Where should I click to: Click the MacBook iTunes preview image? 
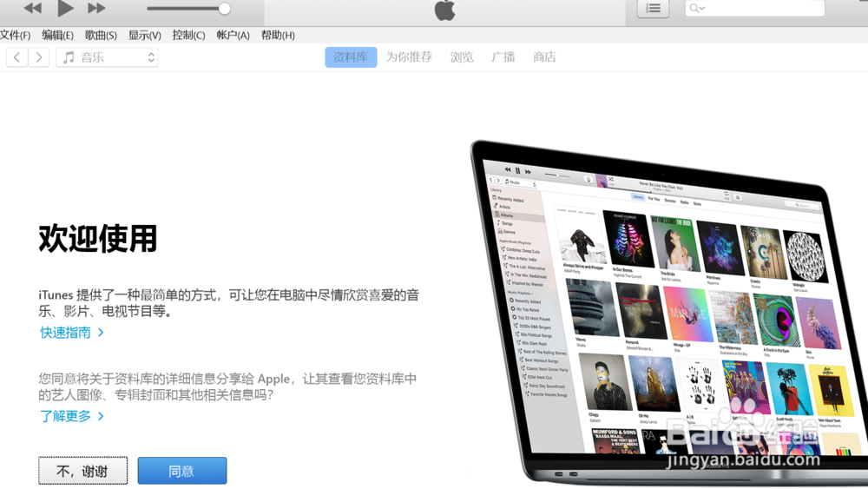tap(668, 313)
